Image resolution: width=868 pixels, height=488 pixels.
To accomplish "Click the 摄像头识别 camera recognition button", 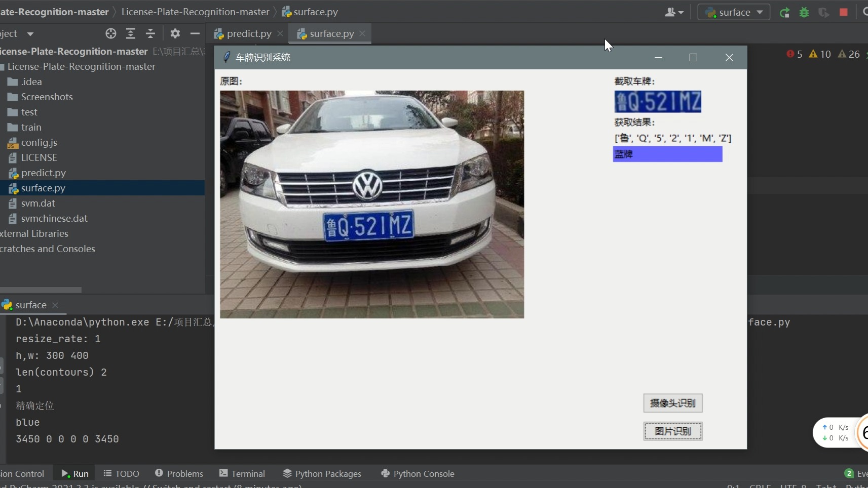I will (672, 403).
